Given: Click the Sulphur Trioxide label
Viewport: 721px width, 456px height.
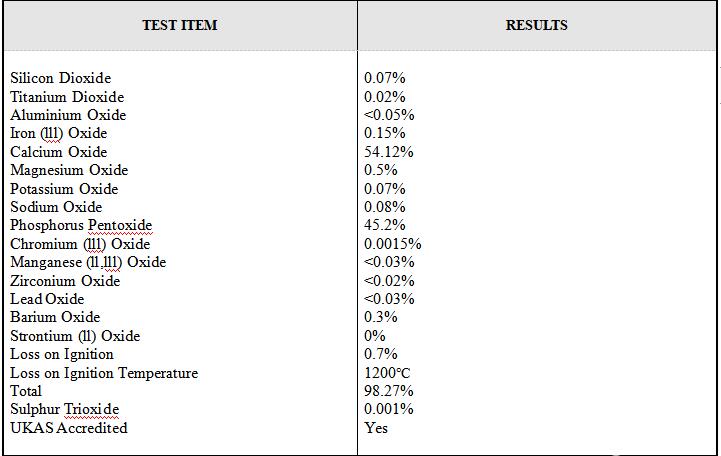Looking at the screenshot, I should click(64, 409).
